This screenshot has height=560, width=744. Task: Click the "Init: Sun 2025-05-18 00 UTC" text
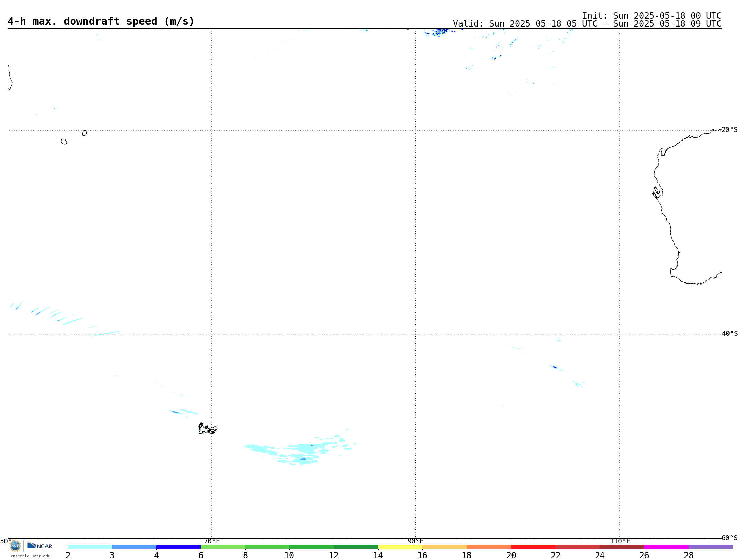652,16
